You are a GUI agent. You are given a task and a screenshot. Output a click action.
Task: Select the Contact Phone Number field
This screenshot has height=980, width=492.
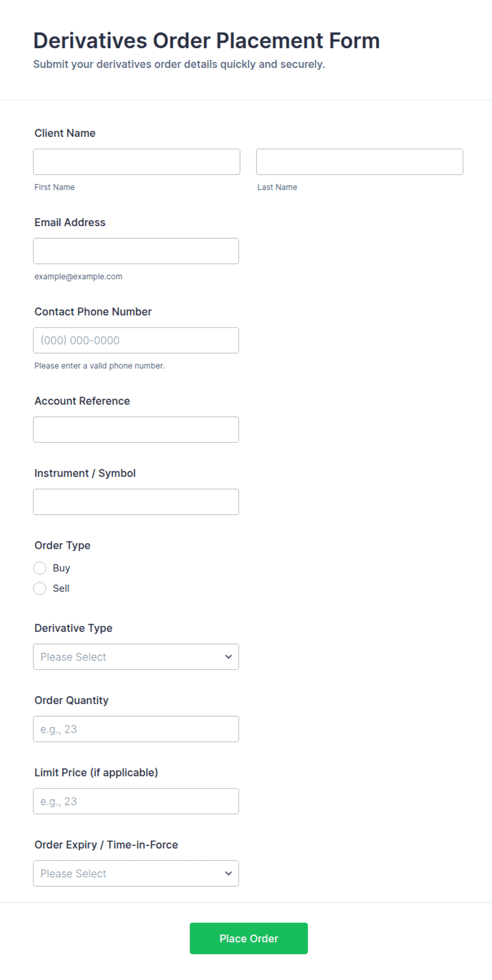pyautogui.click(x=136, y=340)
